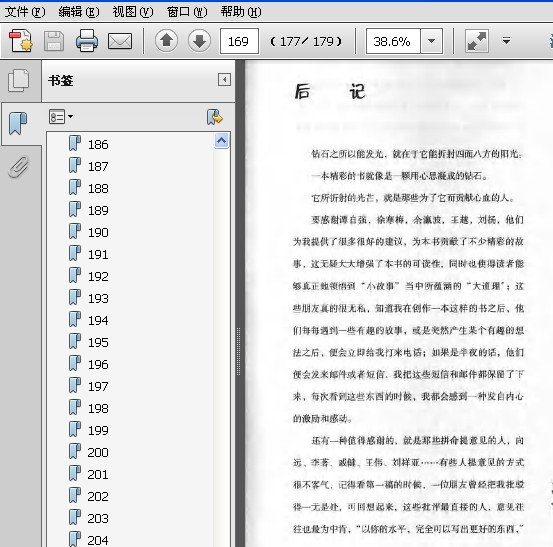Click the new bookmark icon
The height and width of the screenshot is (547, 553).
[214, 117]
